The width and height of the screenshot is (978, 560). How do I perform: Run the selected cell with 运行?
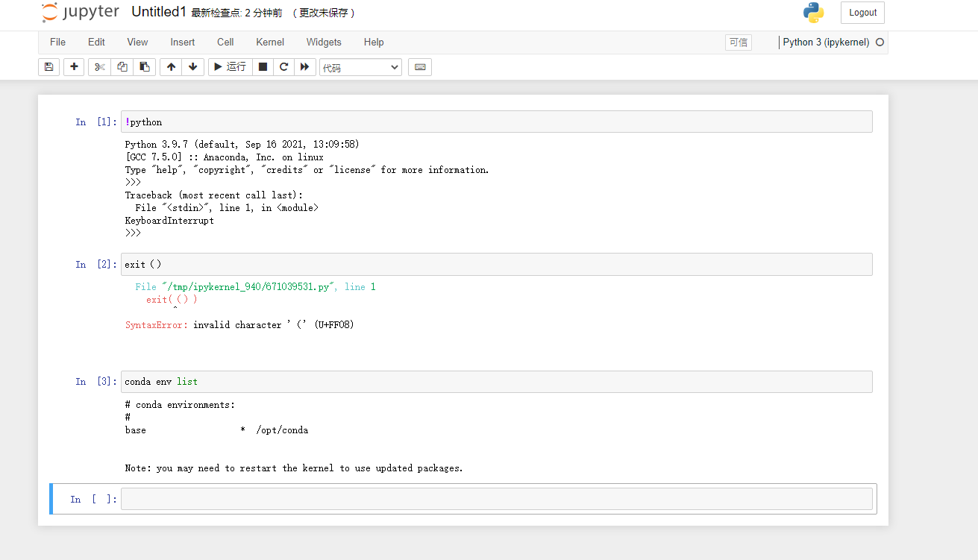tap(230, 66)
